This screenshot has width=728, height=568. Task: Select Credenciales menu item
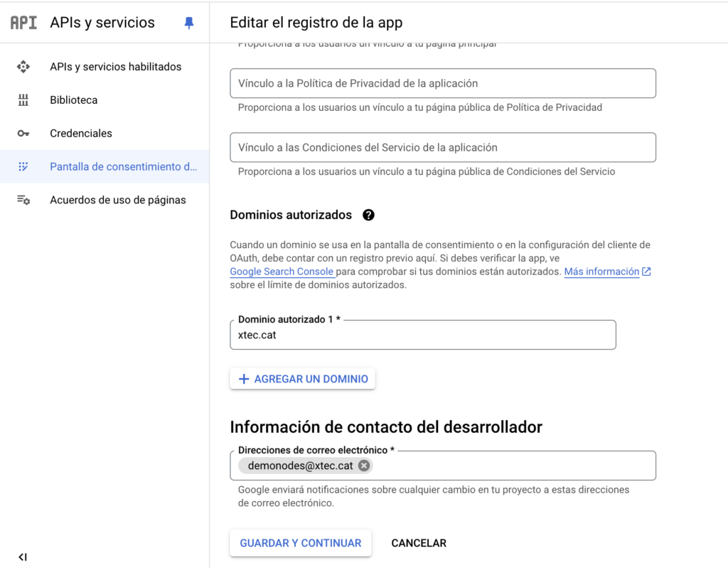[81, 134]
